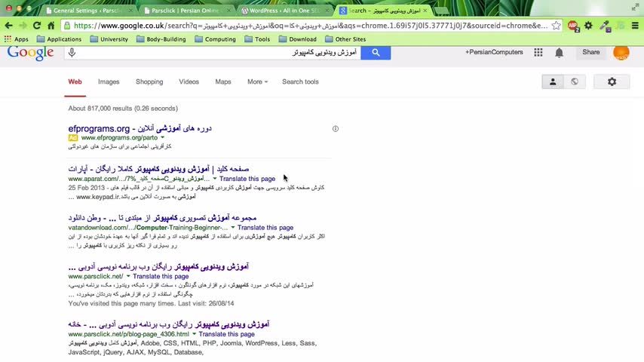Activate voice search microphone
The image size is (644, 362).
click(72, 52)
